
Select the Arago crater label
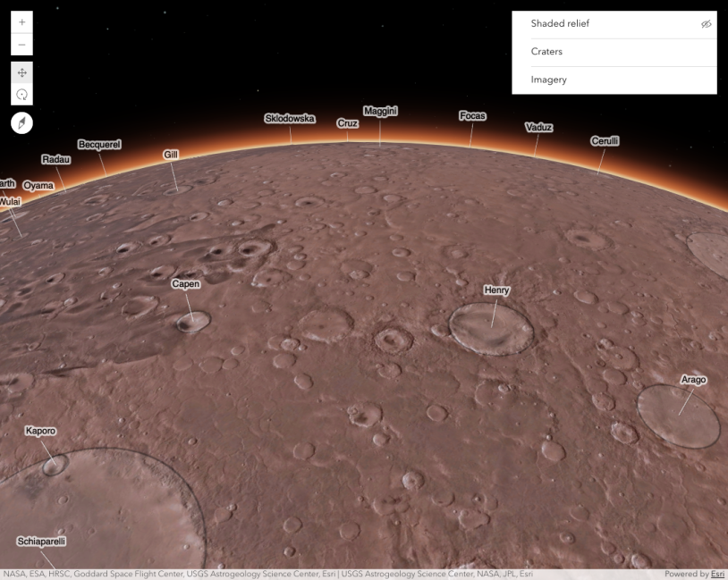[693, 378]
